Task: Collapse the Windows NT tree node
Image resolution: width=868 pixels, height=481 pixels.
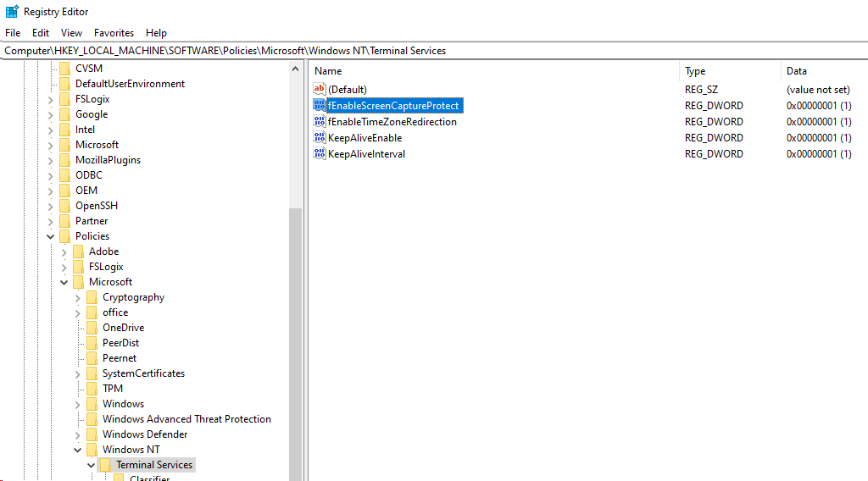Action: 78,450
